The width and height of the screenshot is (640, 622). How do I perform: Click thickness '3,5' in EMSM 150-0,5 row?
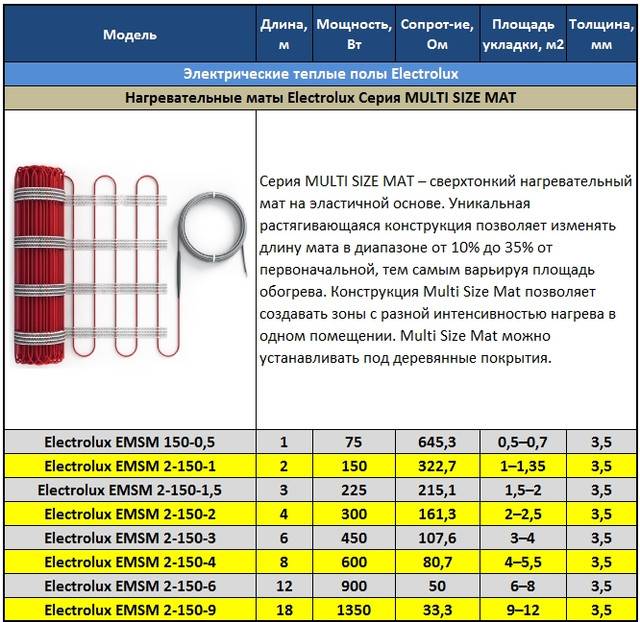coord(601,442)
